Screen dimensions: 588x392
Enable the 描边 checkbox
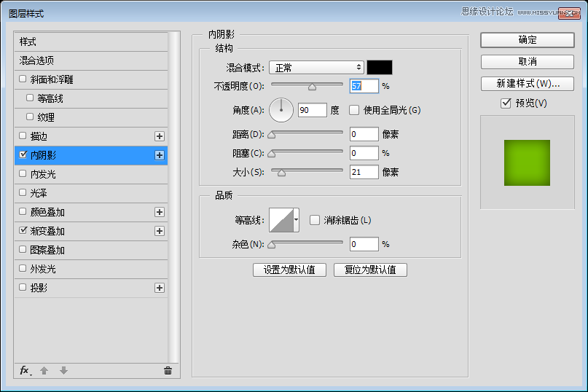pos(23,136)
